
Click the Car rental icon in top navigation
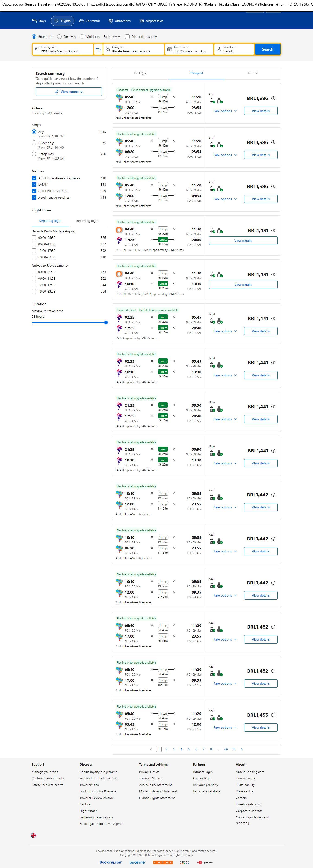pyautogui.click(x=82, y=21)
